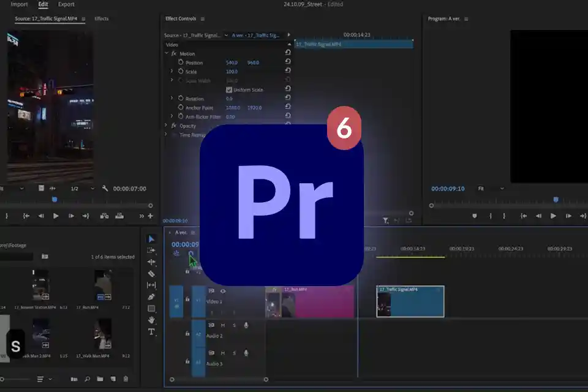Delete selected item with trash icon
The image size is (588, 392).
coord(126,379)
